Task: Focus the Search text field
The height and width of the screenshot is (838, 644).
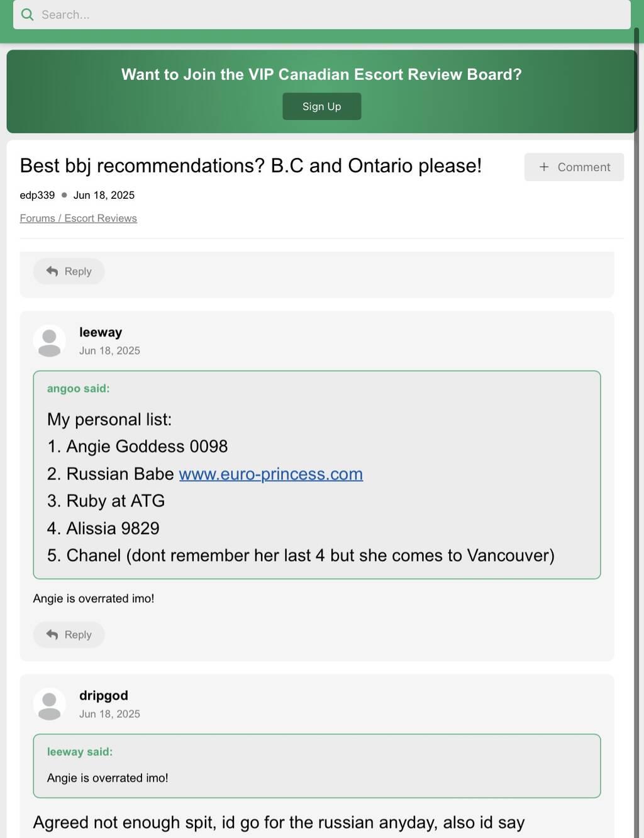Action: 327,14
